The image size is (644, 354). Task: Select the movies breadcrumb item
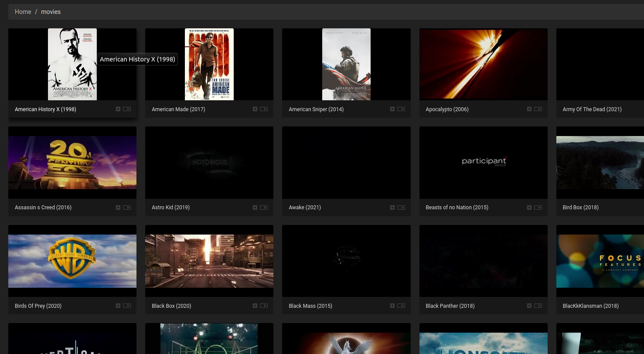[51, 12]
